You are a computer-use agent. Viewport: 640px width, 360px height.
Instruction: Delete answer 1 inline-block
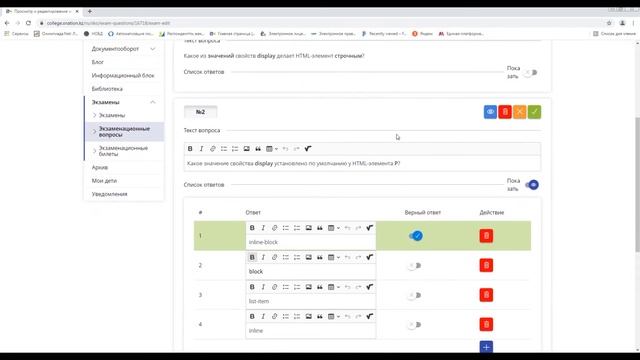point(486,236)
